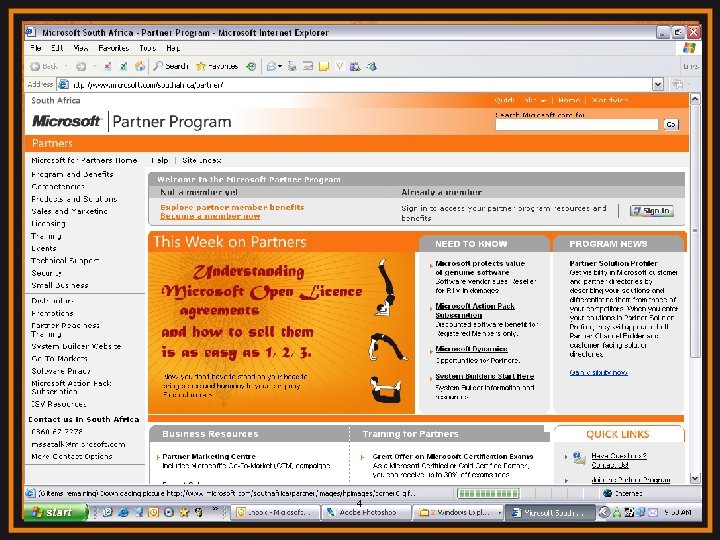The image size is (720, 540).
Task: Expand the Windows Explorer taskbar group arrow
Action: tap(500, 512)
